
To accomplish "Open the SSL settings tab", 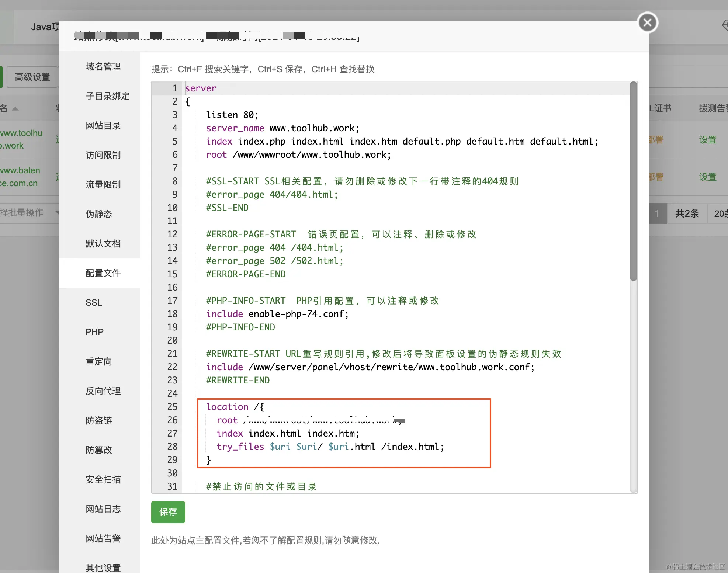I will pos(94,303).
